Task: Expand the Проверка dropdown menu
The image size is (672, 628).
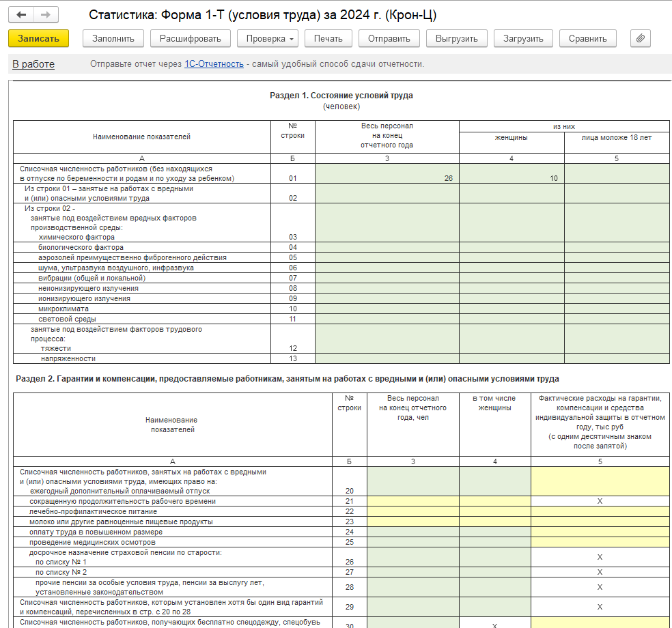Action: (268, 38)
